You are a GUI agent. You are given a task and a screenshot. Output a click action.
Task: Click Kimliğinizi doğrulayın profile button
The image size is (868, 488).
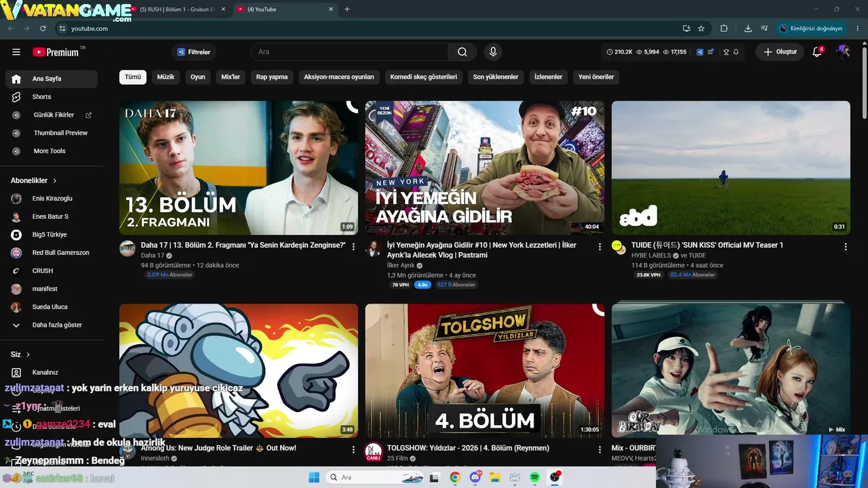811,28
